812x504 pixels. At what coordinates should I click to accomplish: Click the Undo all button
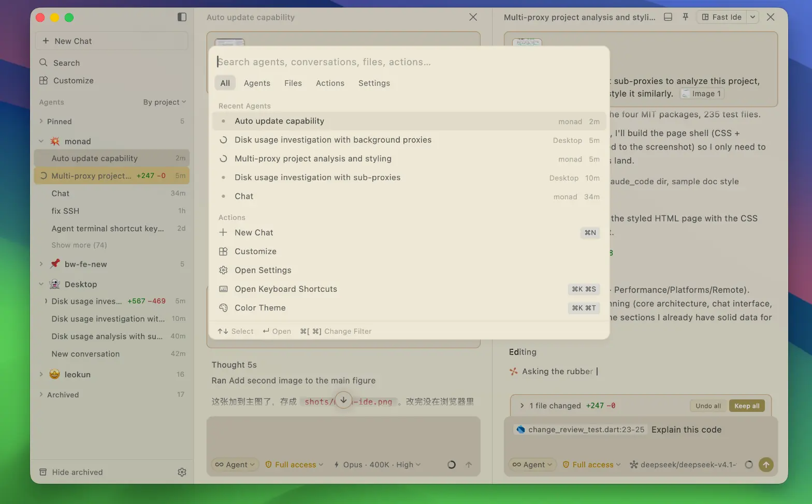(x=708, y=406)
